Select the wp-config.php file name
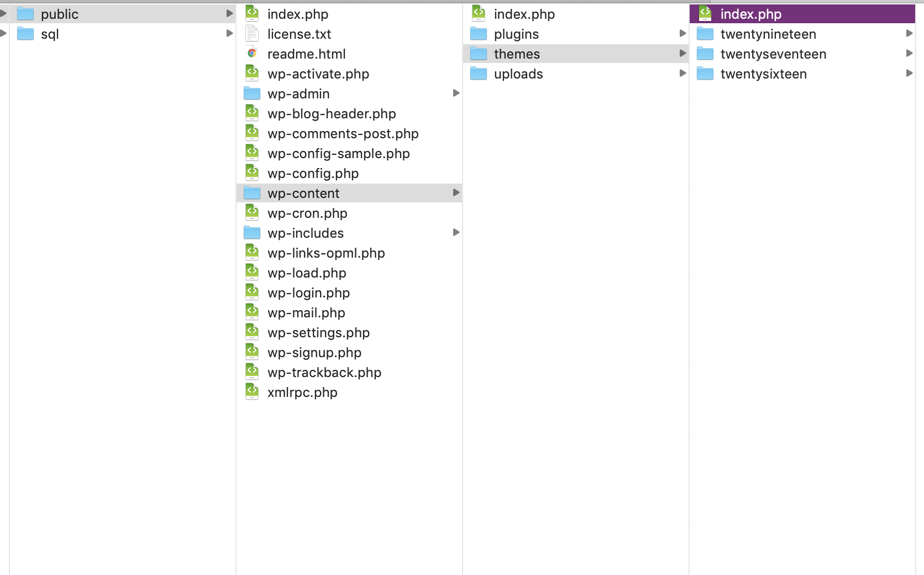Image resolution: width=924 pixels, height=575 pixels. 313,174
